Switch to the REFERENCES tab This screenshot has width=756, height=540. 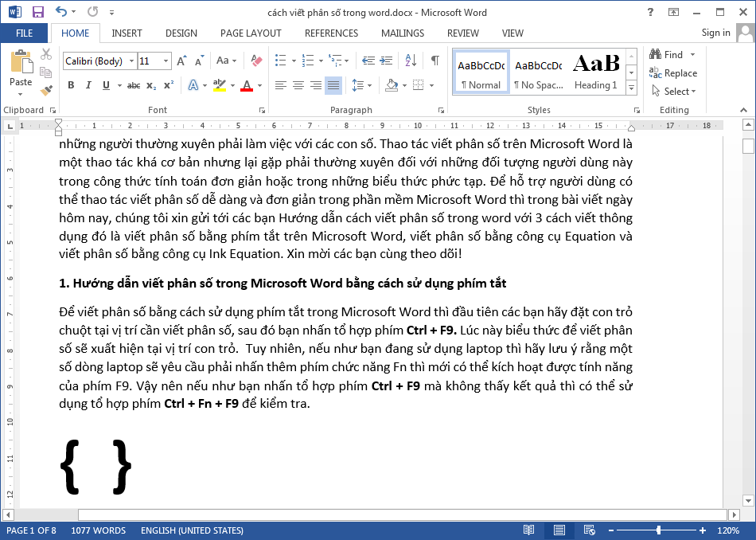tap(331, 33)
